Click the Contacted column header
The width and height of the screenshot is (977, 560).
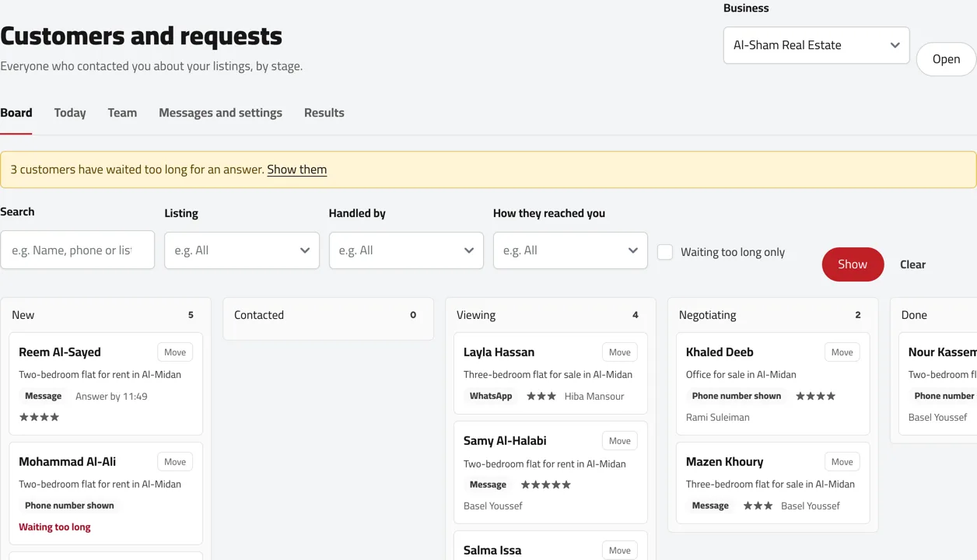tap(259, 315)
